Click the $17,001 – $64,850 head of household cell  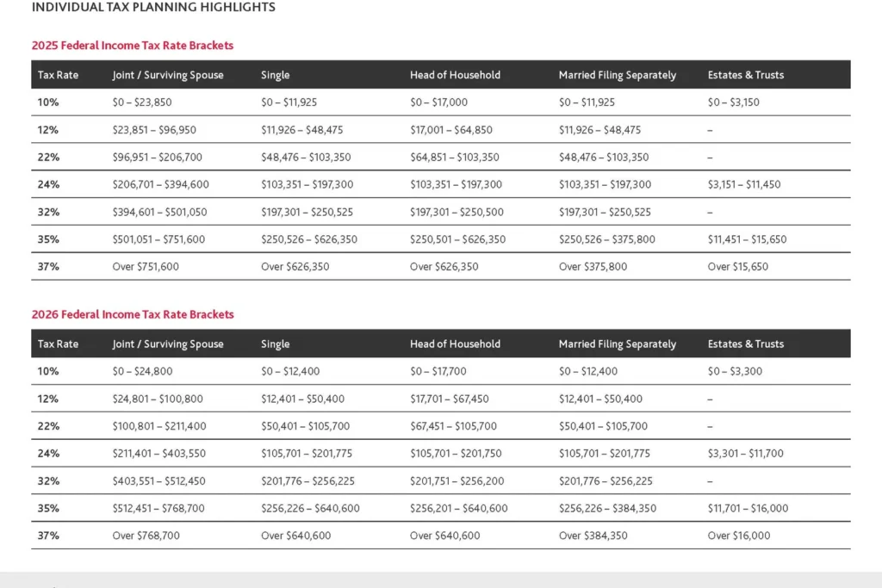(x=451, y=130)
